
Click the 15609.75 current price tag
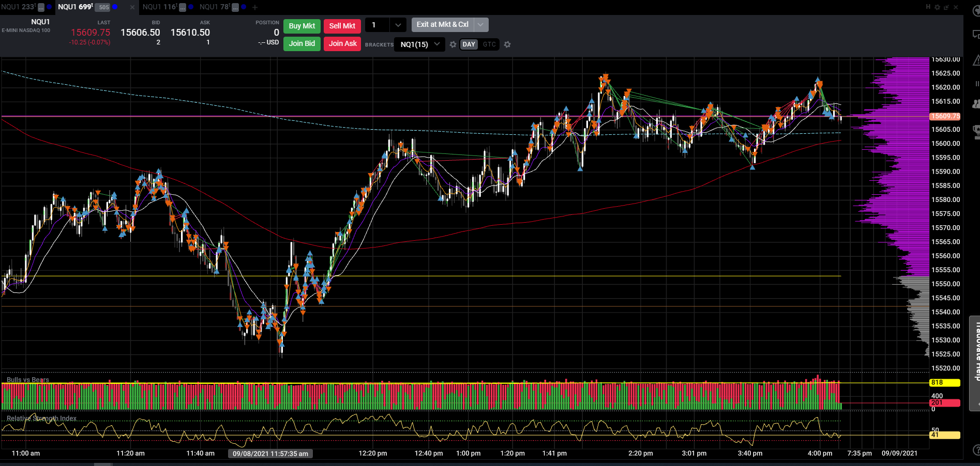point(945,116)
